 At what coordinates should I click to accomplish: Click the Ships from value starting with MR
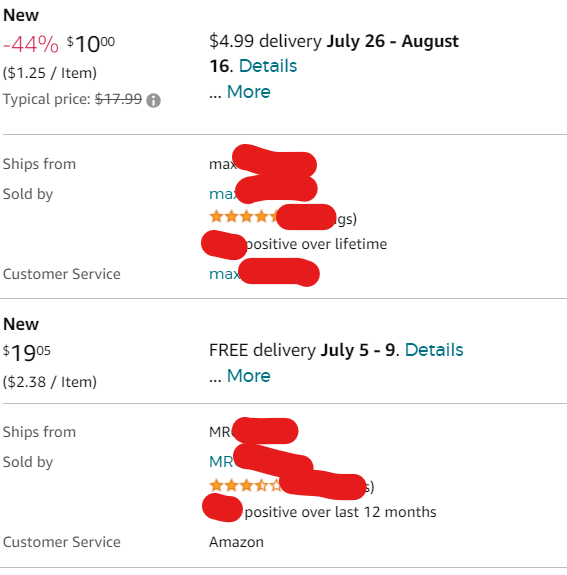click(253, 432)
